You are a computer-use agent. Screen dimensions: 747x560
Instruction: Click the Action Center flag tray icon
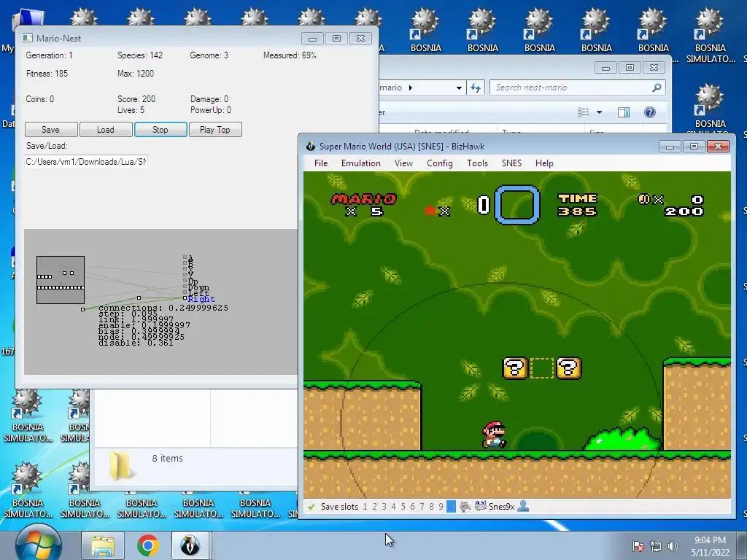tap(638, 546)
